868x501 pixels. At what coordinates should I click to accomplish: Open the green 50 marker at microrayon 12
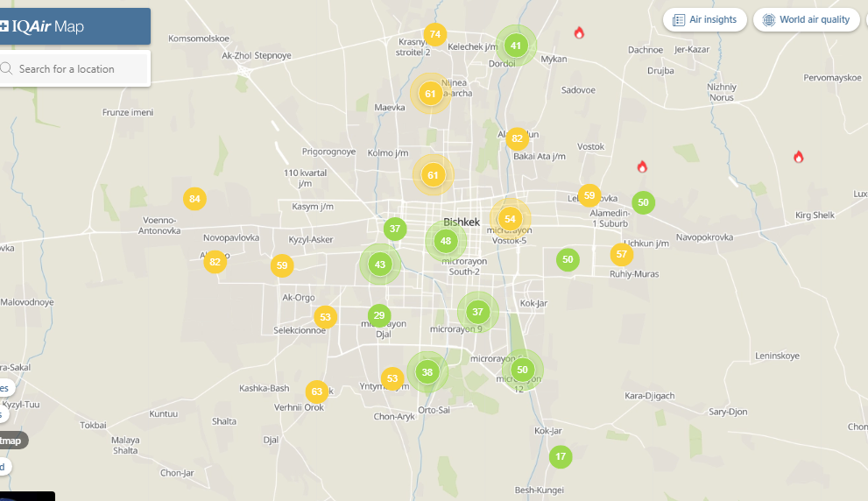523,370
